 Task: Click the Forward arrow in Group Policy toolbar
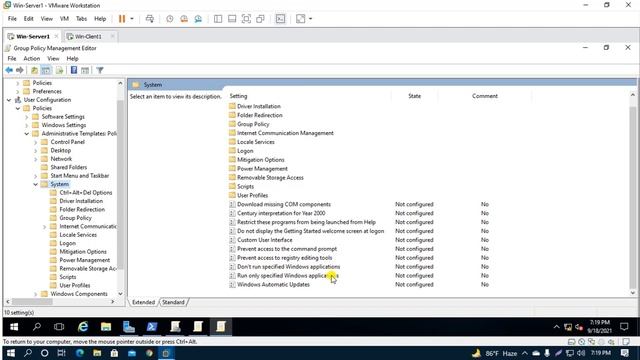(x=19, y=70)
